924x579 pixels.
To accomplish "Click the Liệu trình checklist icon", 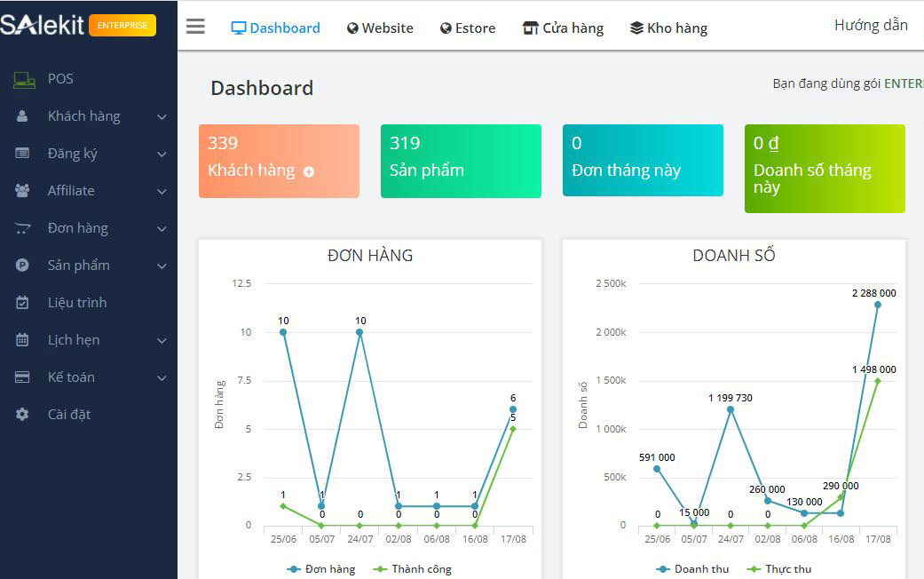I will coord(23,303).
